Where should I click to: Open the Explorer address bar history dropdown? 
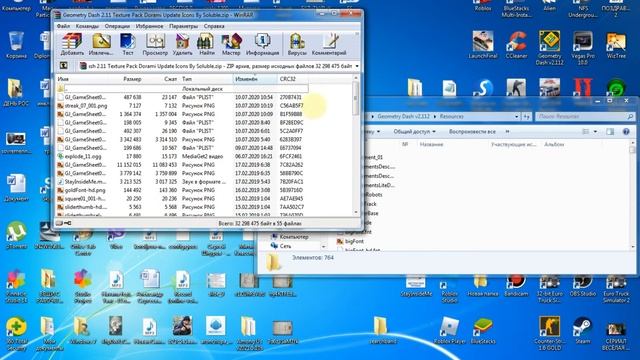click(x=516, y=117)
